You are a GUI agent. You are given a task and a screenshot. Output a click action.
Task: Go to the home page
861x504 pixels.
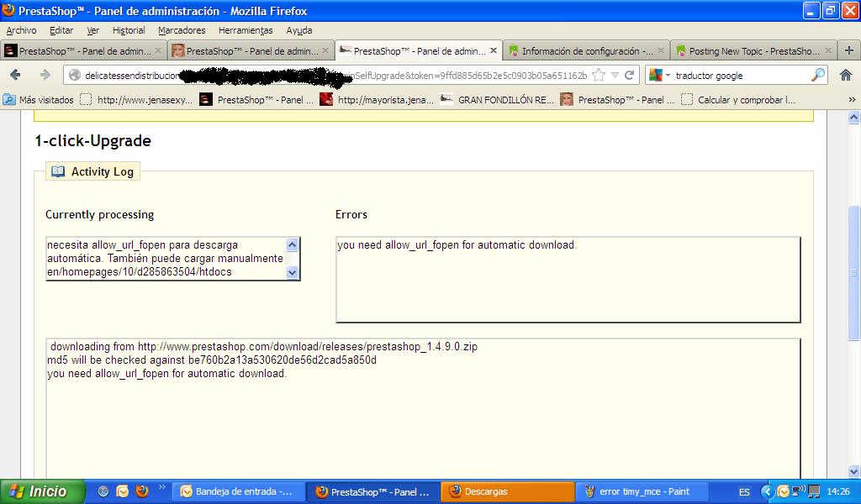click(846, 75)
